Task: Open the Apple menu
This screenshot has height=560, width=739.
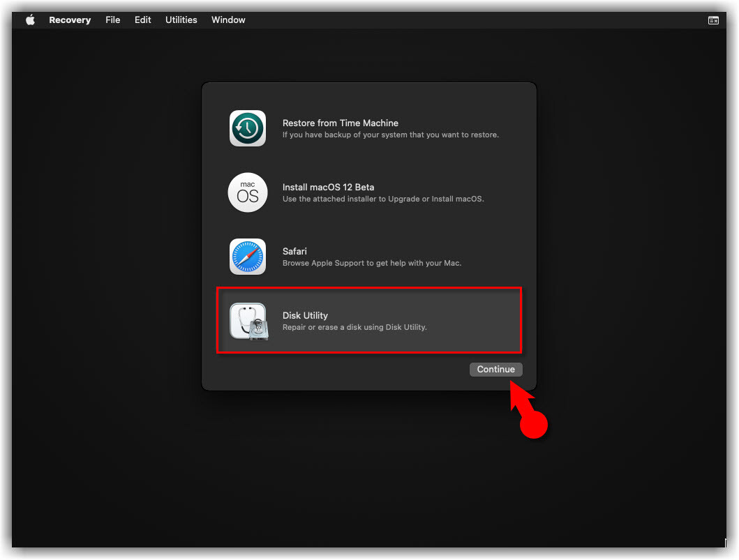Action: 30,20
